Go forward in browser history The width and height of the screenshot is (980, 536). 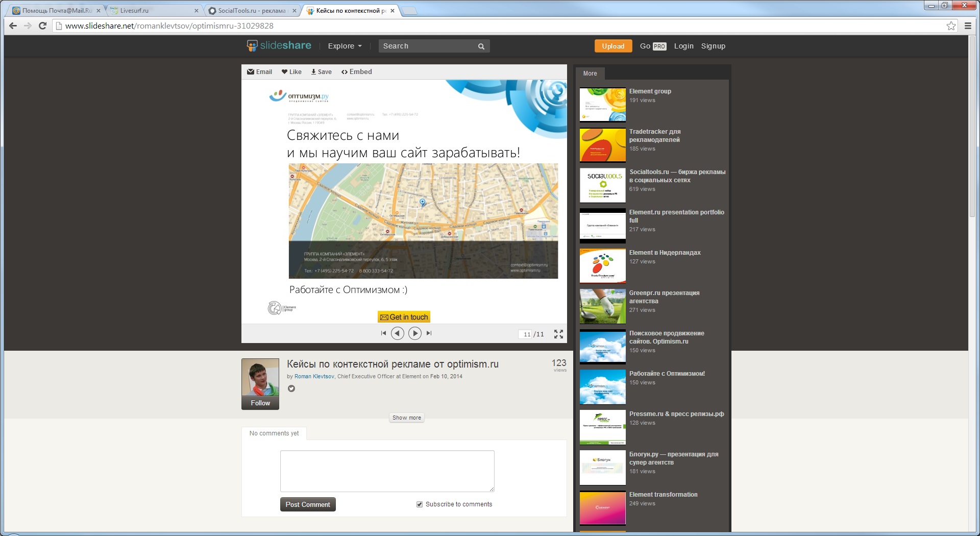tap(28, 26)
